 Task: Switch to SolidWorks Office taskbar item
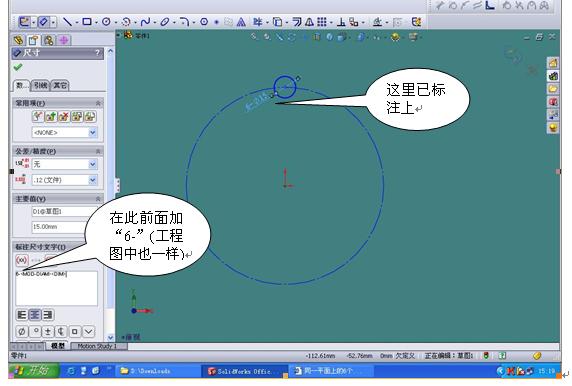(243, 371)
